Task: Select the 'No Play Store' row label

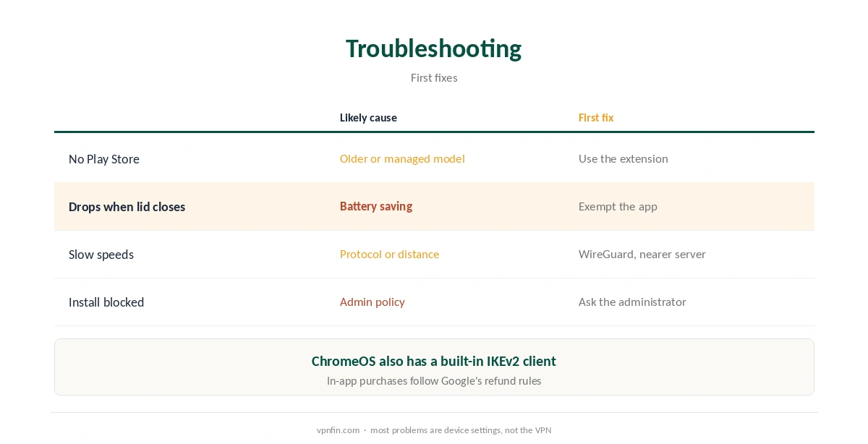Action: pos(104,159)
